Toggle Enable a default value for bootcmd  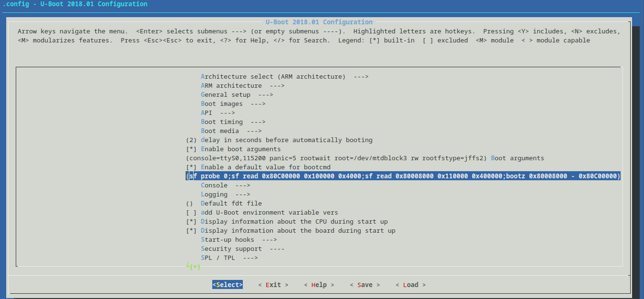coord(258,167)
